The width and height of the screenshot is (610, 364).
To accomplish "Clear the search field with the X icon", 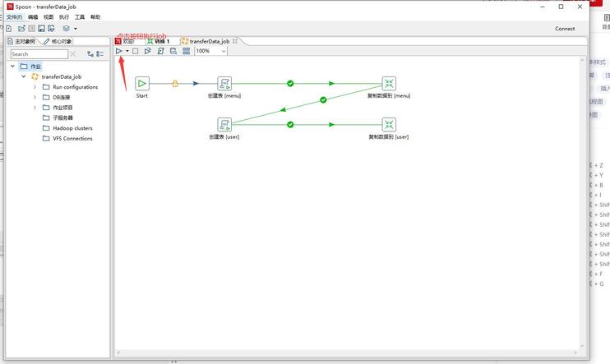I will tap(72, 54).
